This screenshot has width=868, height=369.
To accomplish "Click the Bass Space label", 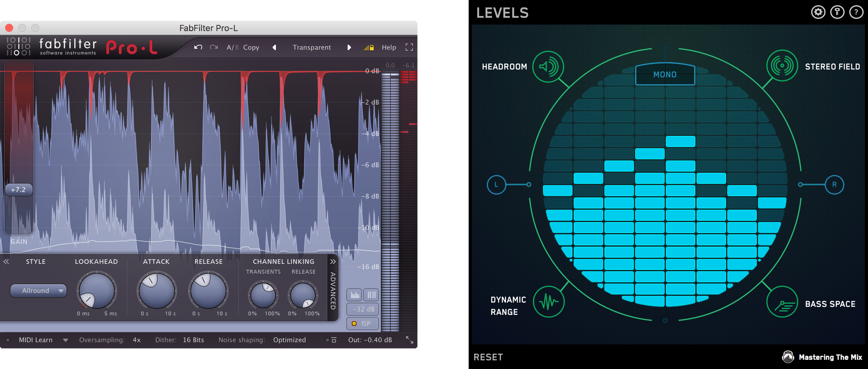I will pyautogui.click(x=830, y=304).
